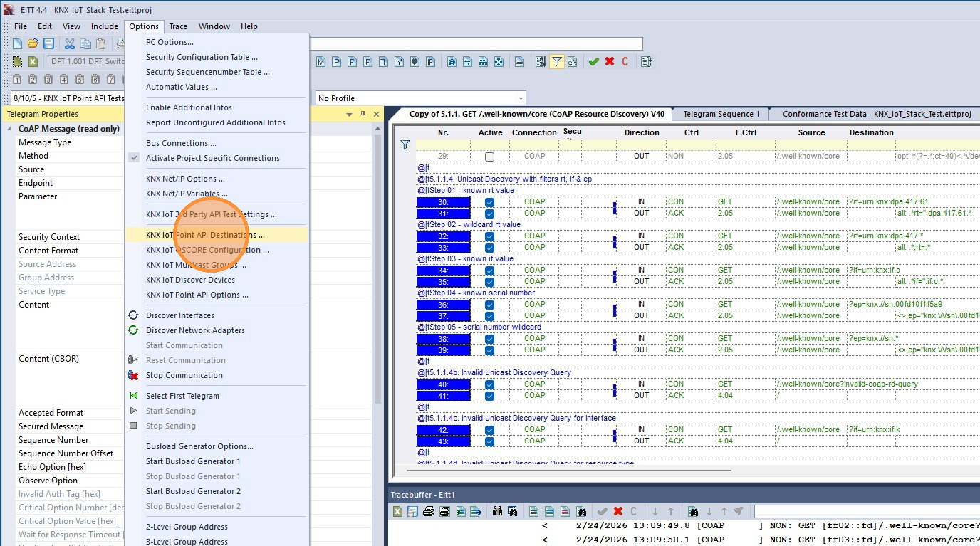Click clipboard number 1 icon
980x546 pixels.
coord(17,79)
